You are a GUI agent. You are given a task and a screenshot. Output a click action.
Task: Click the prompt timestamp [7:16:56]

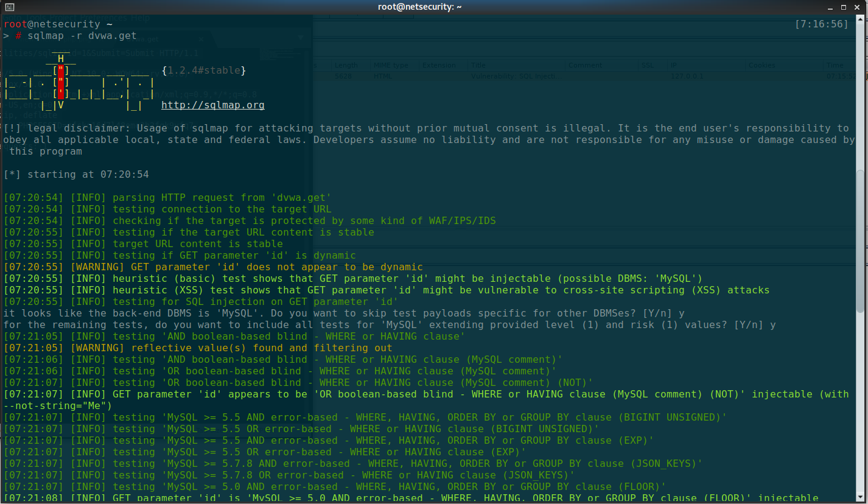[822, 24]
